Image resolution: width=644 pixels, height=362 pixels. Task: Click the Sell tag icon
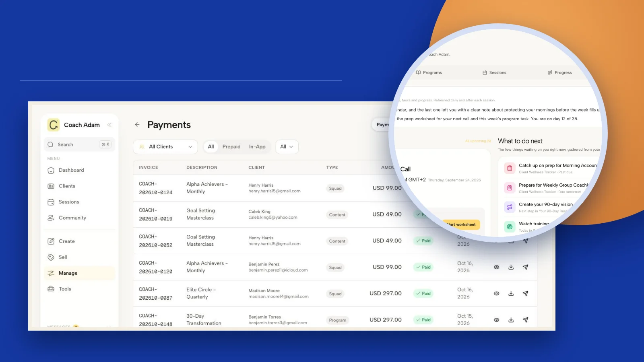point(51,257)
